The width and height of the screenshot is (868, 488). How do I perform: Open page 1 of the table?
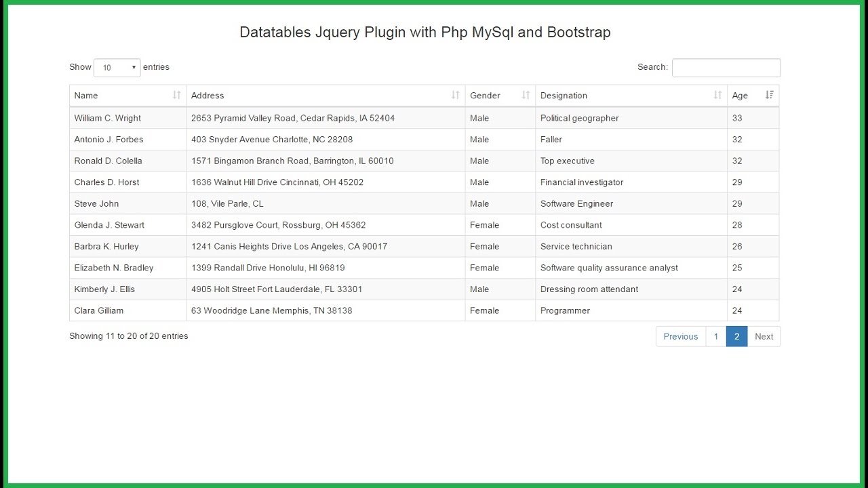coord(715,337)
